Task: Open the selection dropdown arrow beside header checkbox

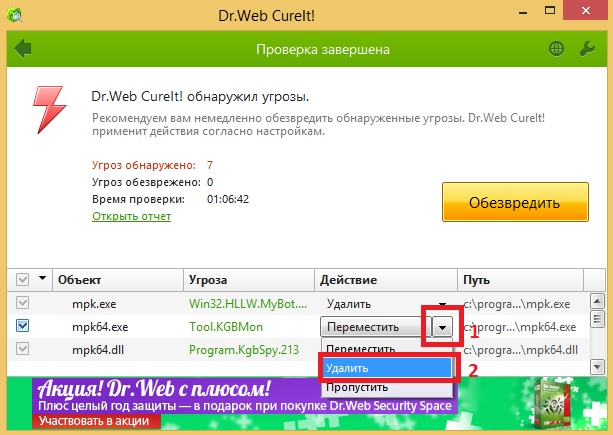Action: (x=42, y=278)
